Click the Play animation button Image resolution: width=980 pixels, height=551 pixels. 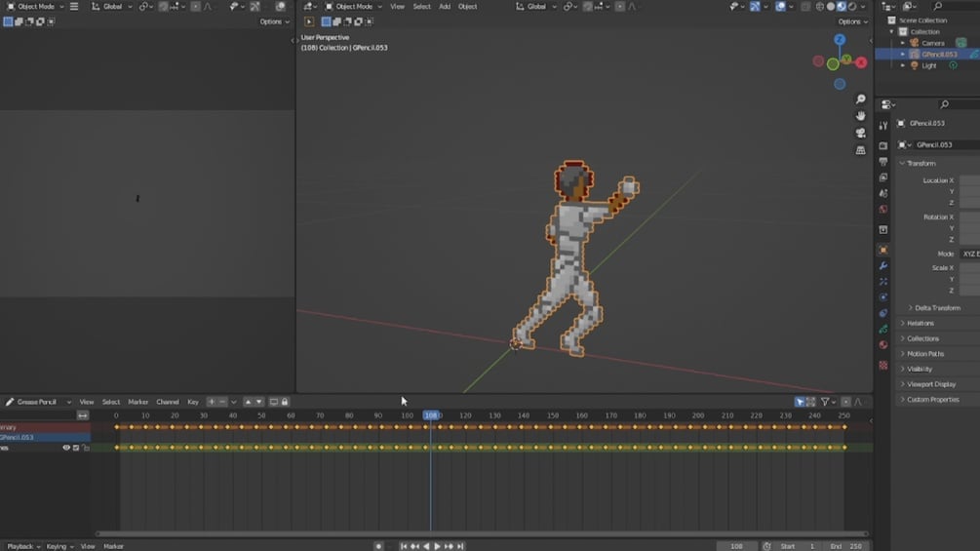point(437,546)
